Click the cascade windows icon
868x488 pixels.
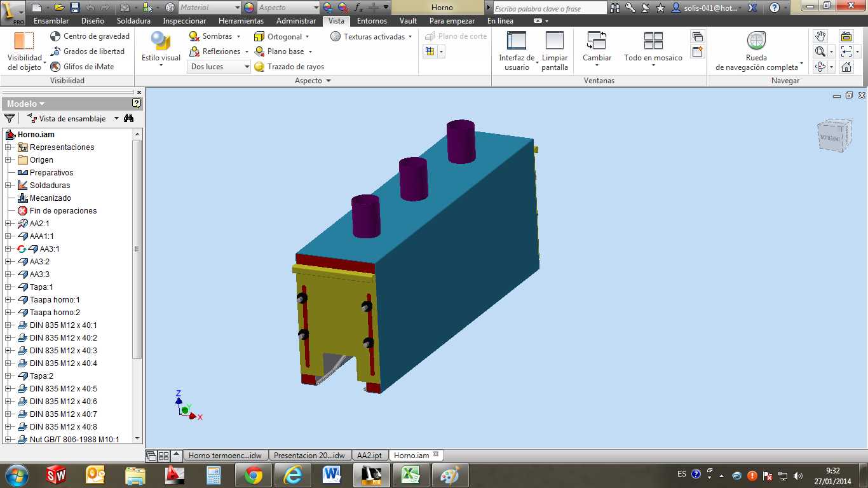click(698, 36)
